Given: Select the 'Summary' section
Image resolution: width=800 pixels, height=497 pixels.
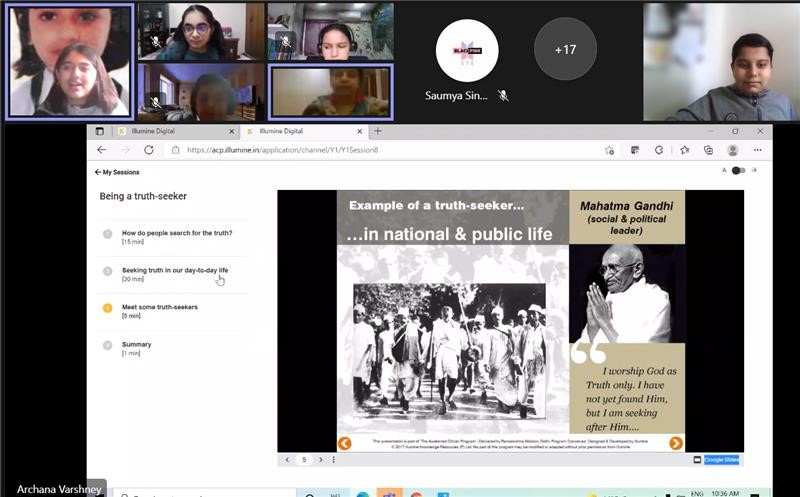Looking at the screenshot, I should 136,345.
